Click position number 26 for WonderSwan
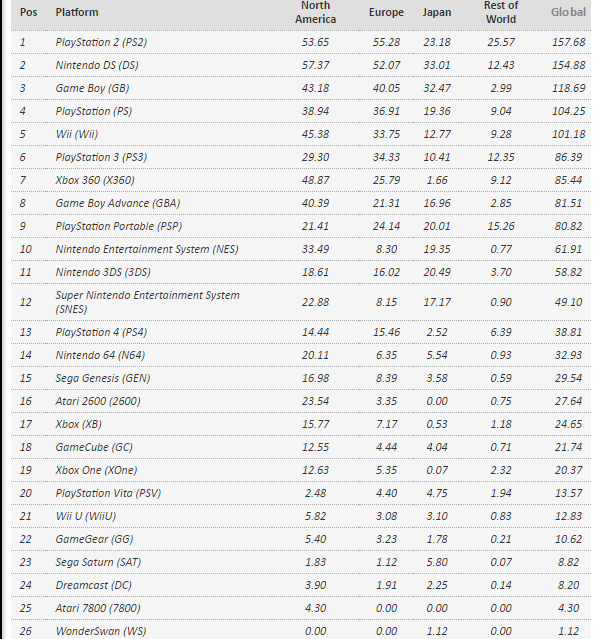The height and width of the screenshot is (639, 600). [x=25, y=631]
